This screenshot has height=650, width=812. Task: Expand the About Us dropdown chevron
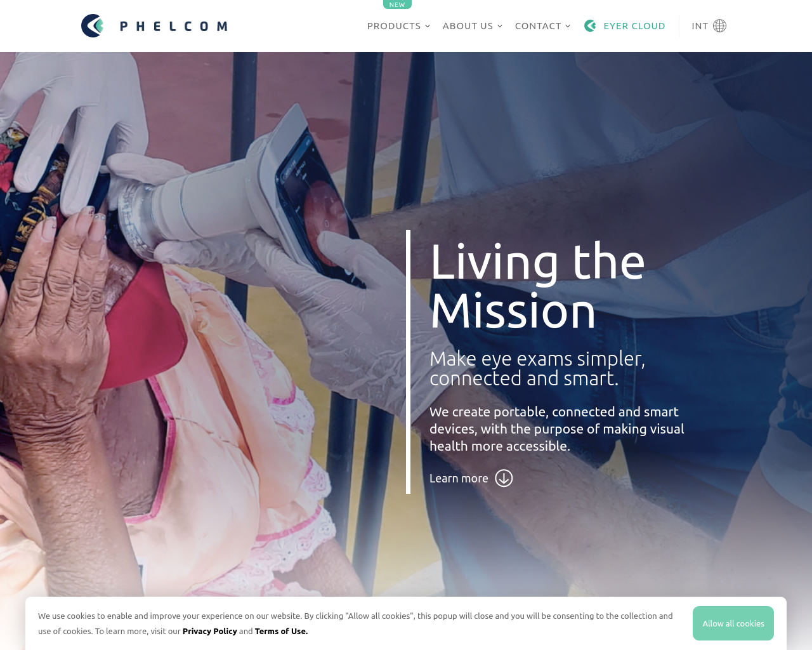[x=500, y=26]
